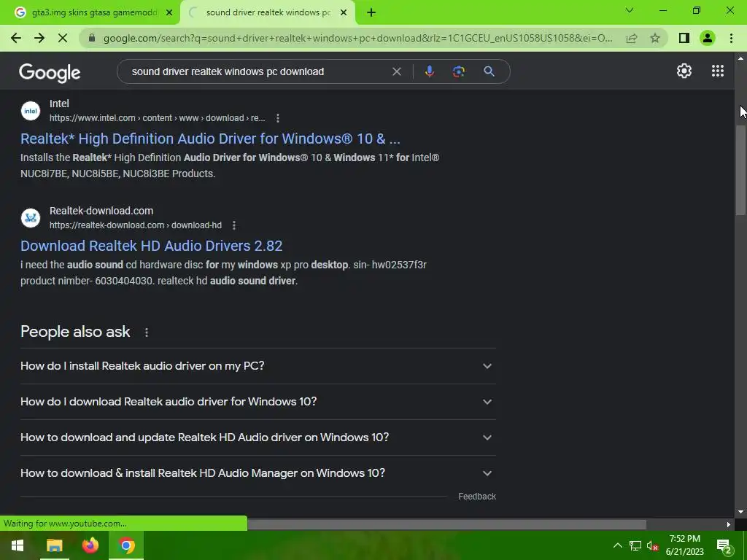
Task: Click the Intel URL breadcrumb
Action: tap(158, 118)
